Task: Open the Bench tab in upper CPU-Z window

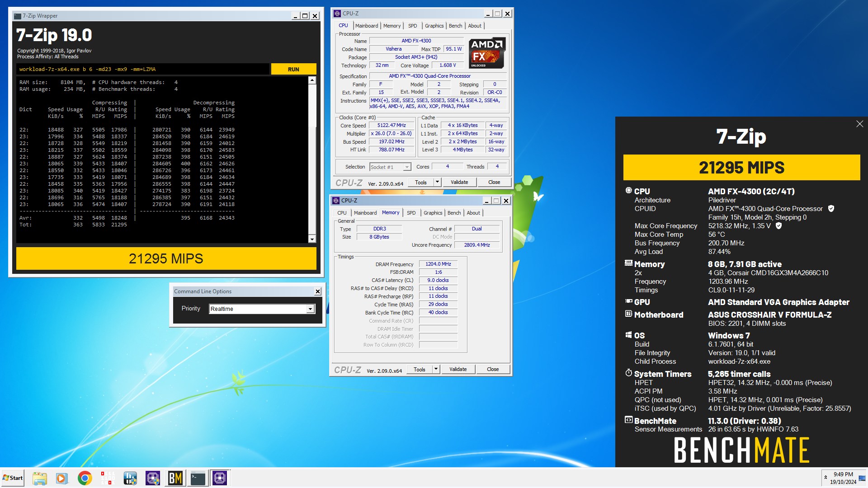Action: point(456,26)
